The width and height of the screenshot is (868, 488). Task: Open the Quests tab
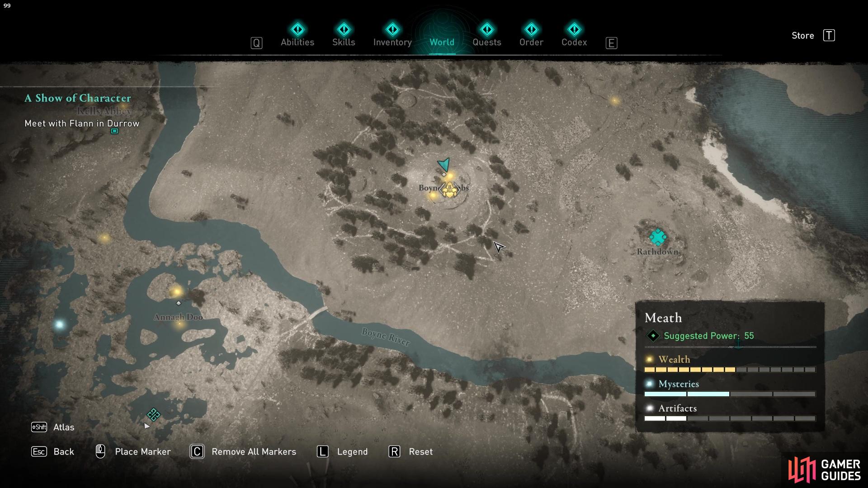(x=487, y=42)
